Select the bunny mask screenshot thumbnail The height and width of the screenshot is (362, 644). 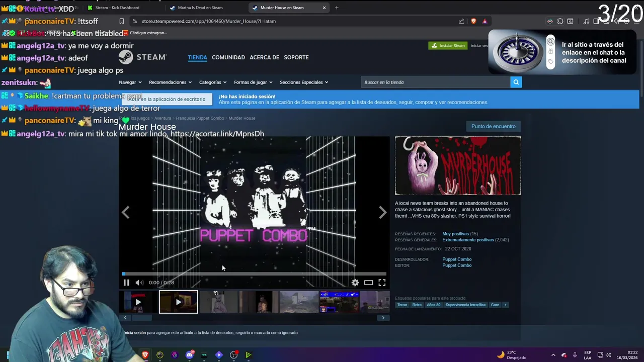coord(218,302)
